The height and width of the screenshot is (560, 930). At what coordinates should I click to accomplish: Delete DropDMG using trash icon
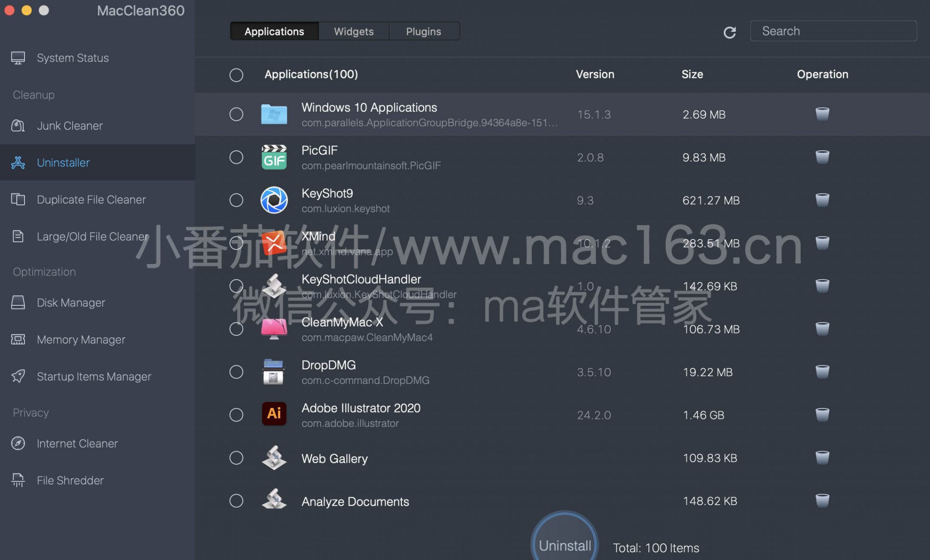(822, 372)
